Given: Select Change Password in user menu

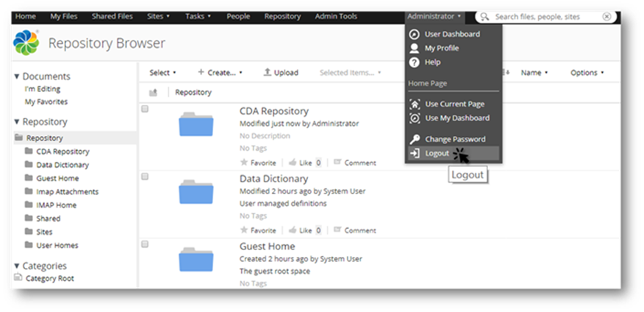Looking at the screenshot, I should pos(454,139).
